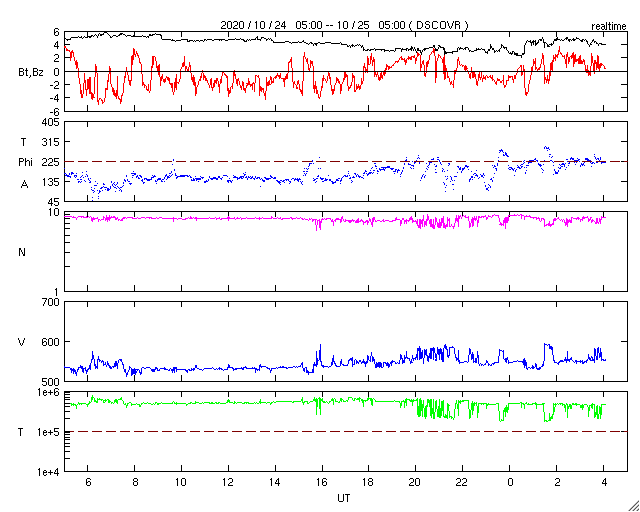The image size is (640, 512).
Task: Click the 'realtime' label
Action: (x=609, y=27)
